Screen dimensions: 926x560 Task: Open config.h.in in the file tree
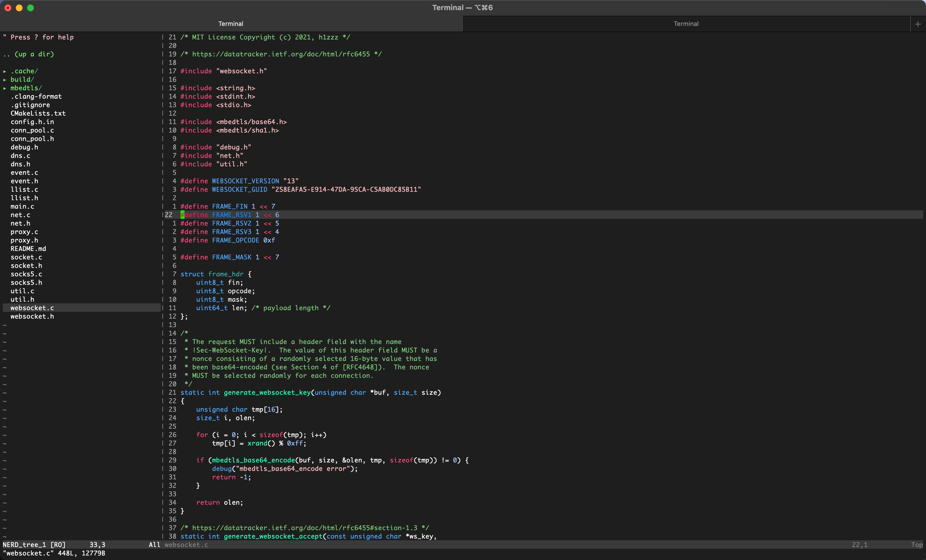click(x=32, y=122)
